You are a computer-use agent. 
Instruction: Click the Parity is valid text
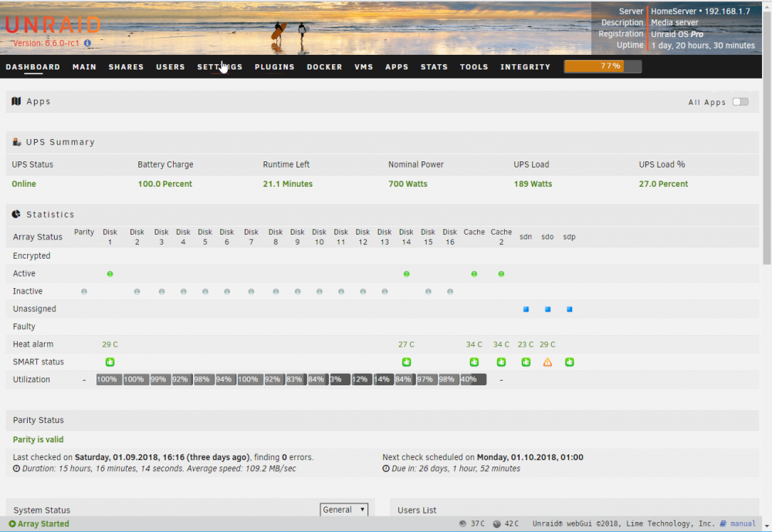pyautogui.click(x=38, y=439)
